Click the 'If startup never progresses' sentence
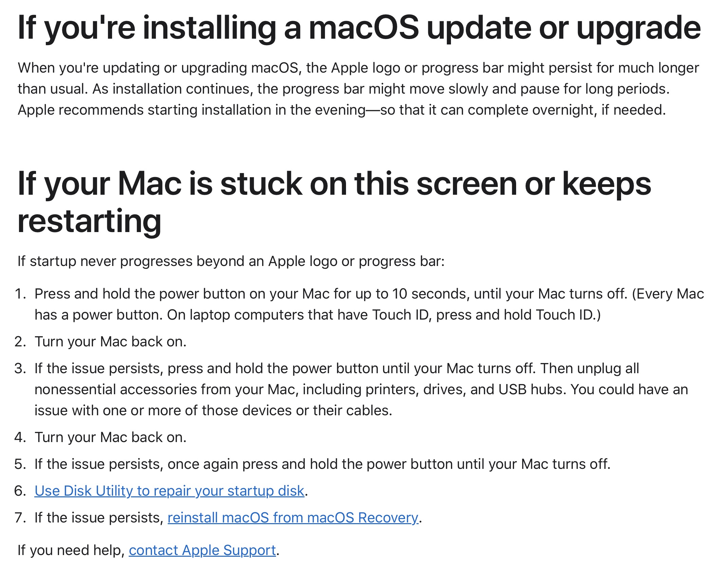Screen dimensions: 728x572 pos(231,261)
